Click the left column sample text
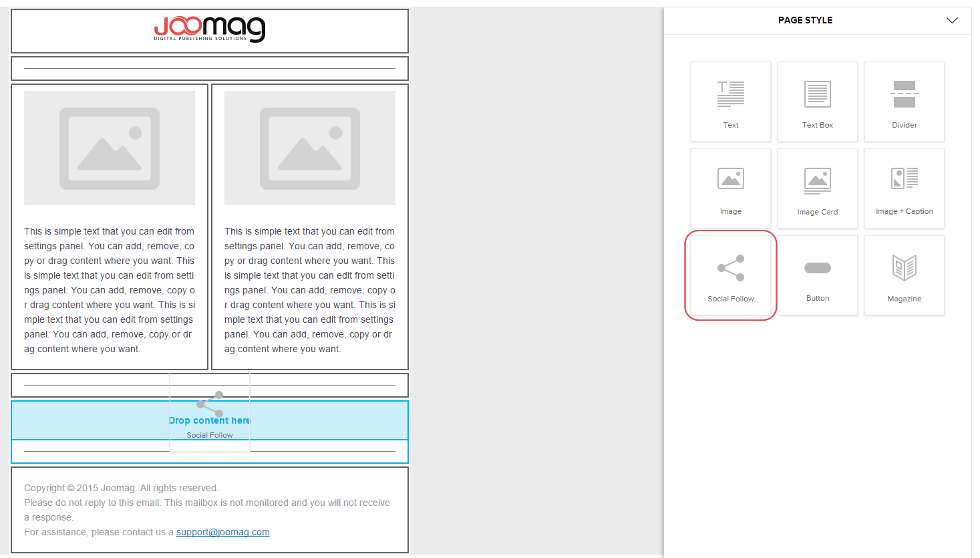 [110, 290]
